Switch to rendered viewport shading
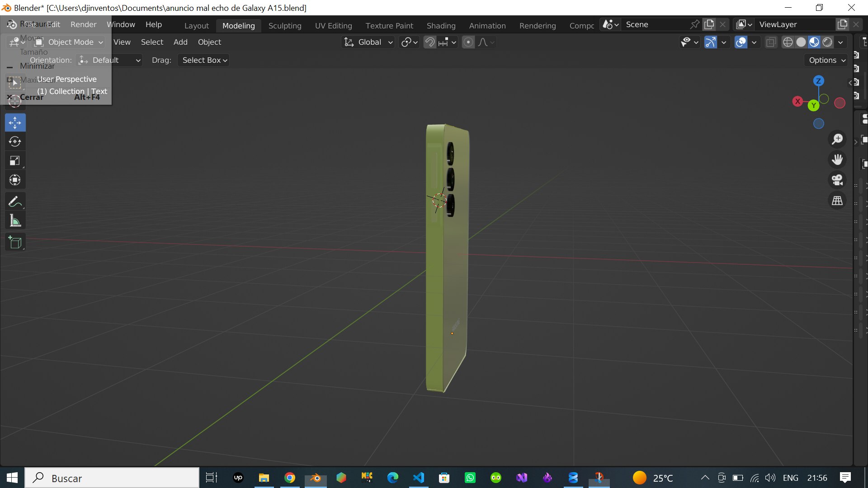 point(827,42)
